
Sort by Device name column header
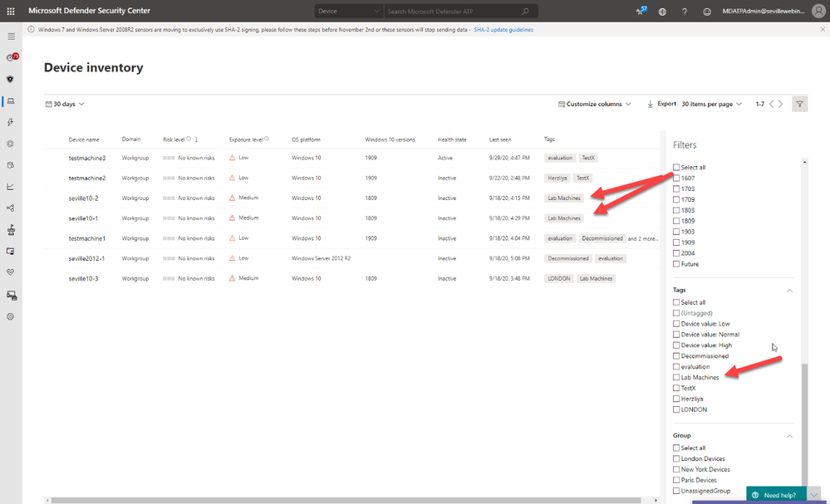(84, 139)
